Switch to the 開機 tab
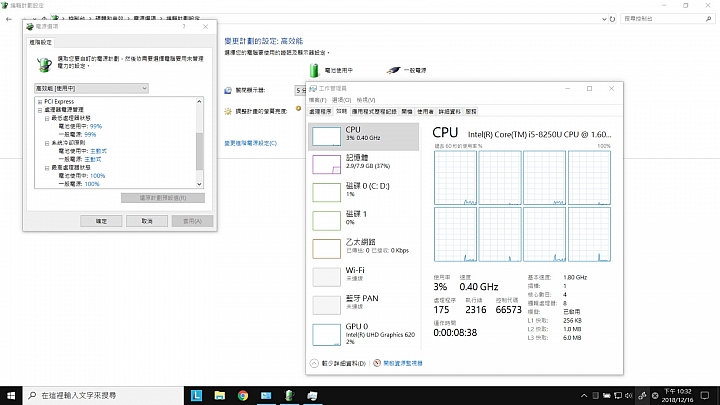The width and height of the screenshot is (720, 405). click(x=407, y=112)
